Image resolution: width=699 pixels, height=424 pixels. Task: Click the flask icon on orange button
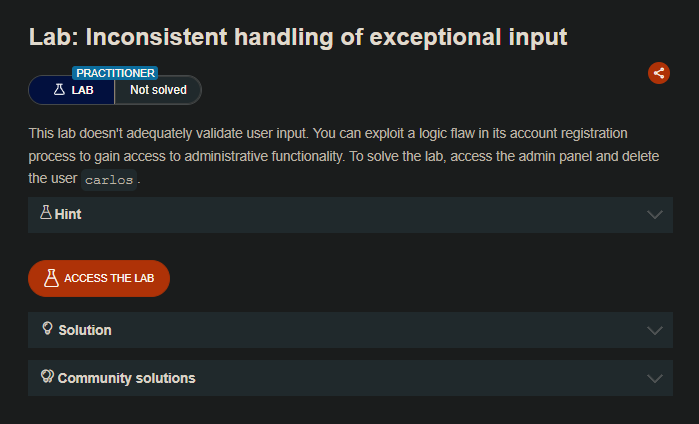[51, 278]
